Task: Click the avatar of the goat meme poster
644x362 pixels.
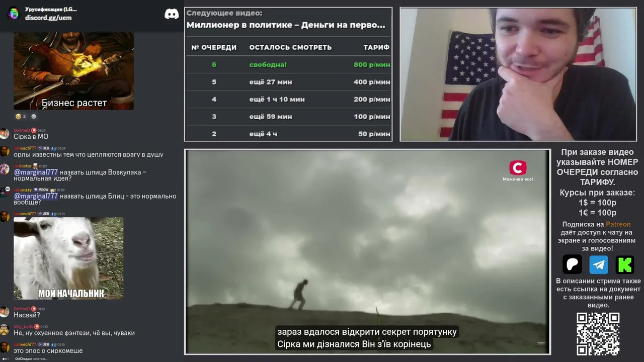Action: coord(5,217)
